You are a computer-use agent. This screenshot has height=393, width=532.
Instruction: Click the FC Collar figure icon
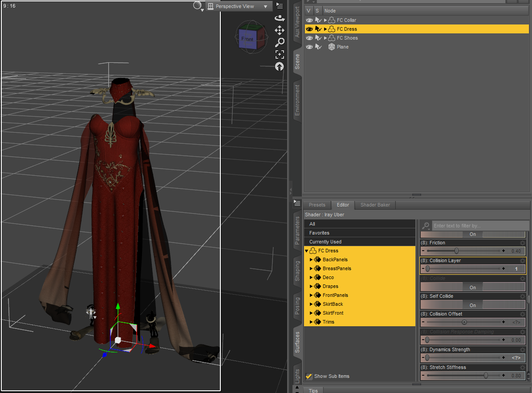coord(332,20)
